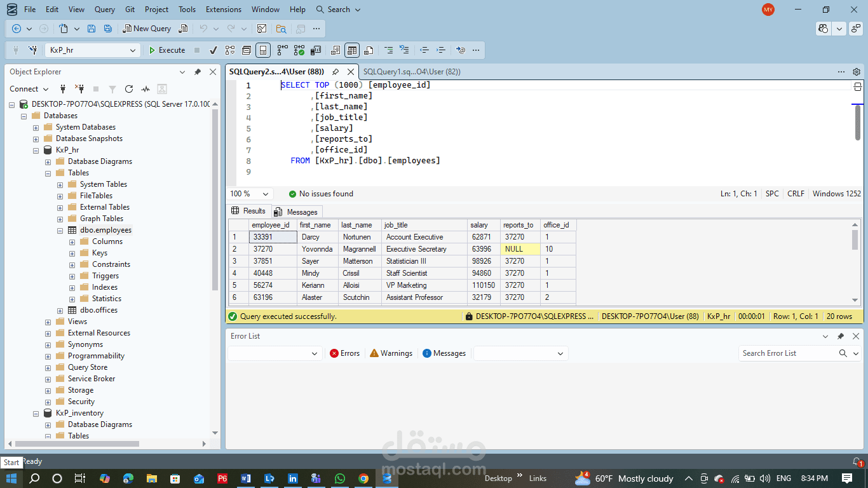Click the Parse query checkmark icon
Screen dimensions: 868x488
point(214,50)
